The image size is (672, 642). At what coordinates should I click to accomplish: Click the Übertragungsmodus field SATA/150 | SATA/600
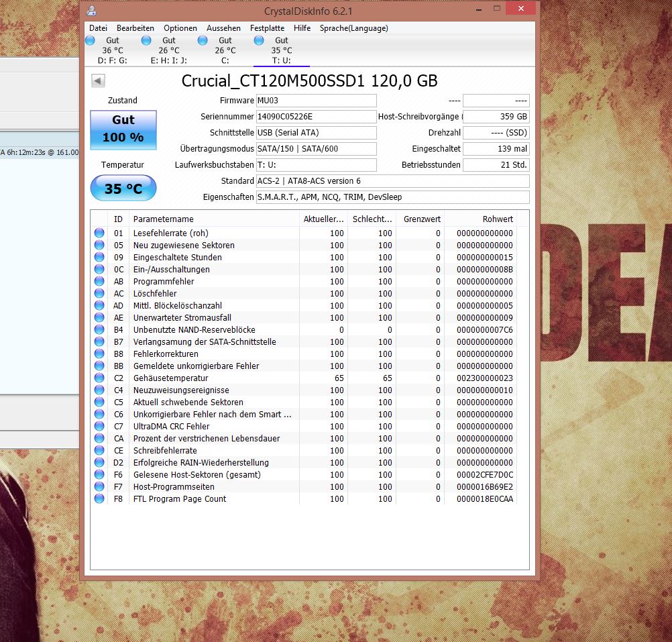(x=317, y=149)
